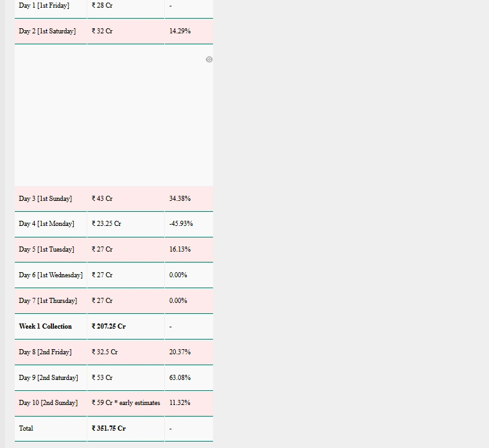Image resolution: width=489 pixels, height=448 pixels.
Task: Click the 14.29% growth value
Action: [180, 31]
